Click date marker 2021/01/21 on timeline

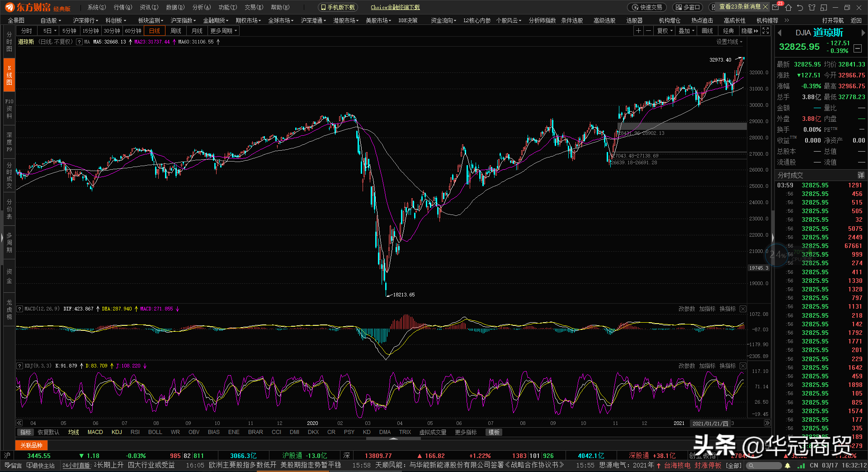coord(710,423)
